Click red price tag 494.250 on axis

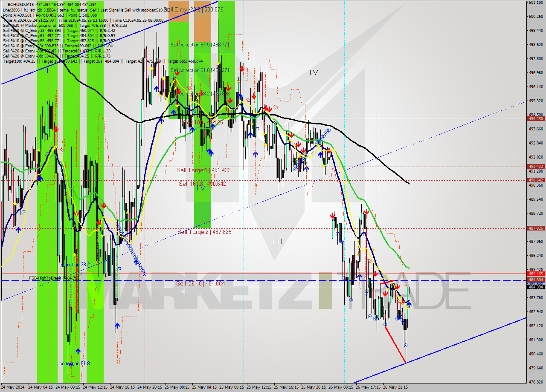536,119
